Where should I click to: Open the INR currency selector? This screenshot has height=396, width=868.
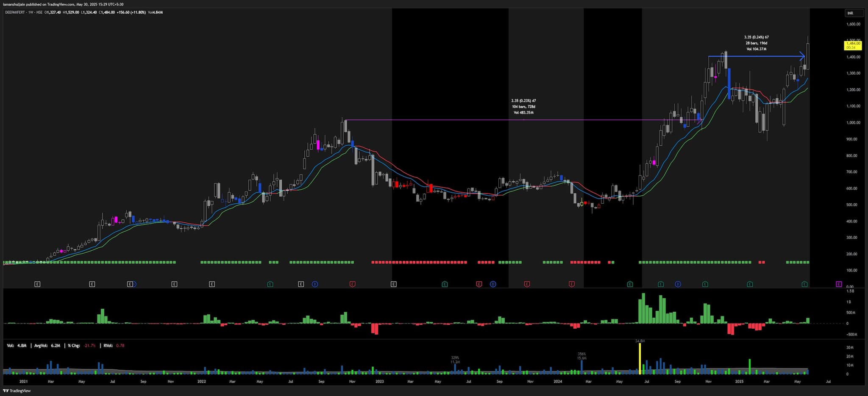854,13
